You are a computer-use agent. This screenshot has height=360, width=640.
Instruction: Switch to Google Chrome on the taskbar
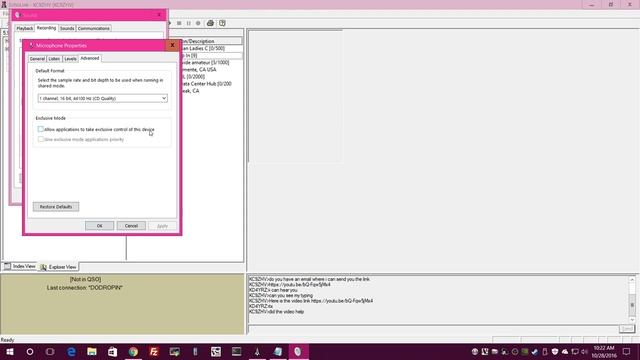[133, 351]
